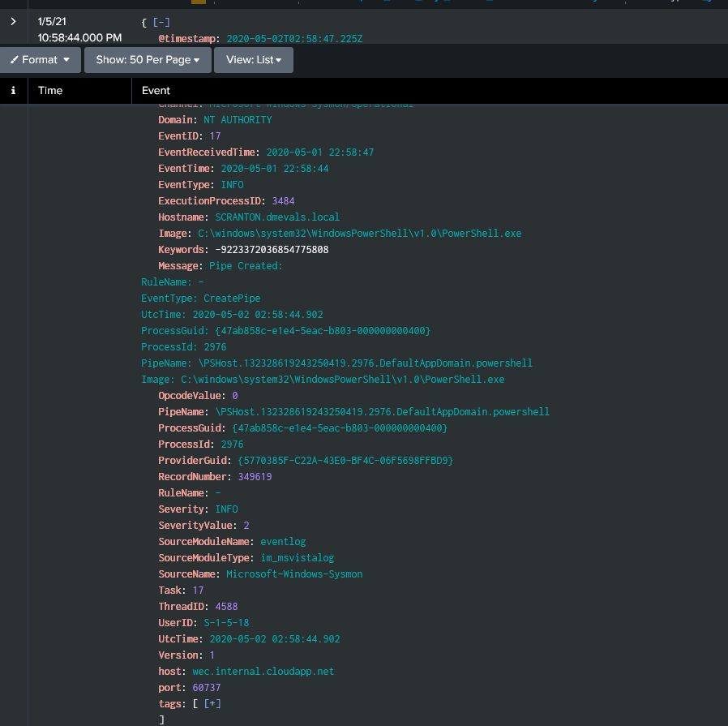The width and height of the screenshot is (728, 726).
Task: Select the Time column header
Action: coord(50,91)
